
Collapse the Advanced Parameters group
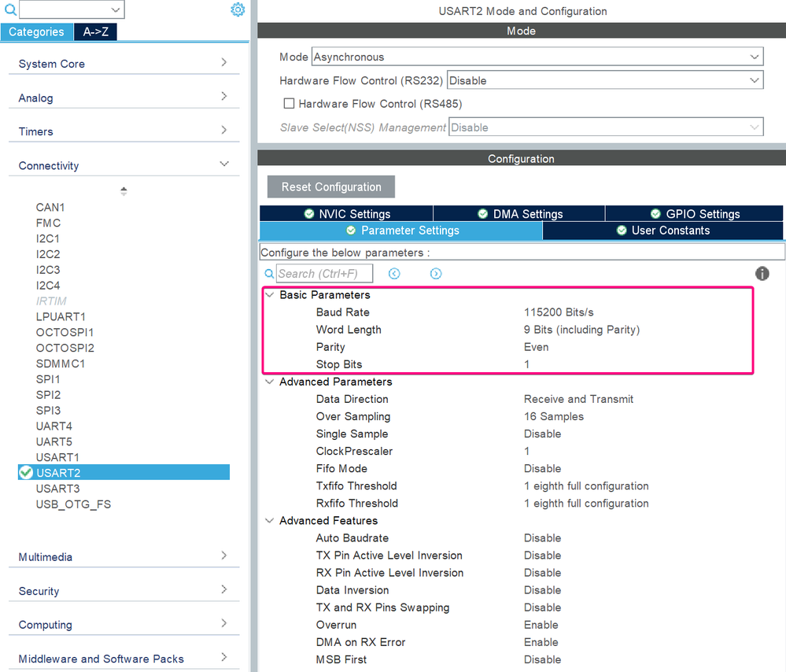(270, 382)
